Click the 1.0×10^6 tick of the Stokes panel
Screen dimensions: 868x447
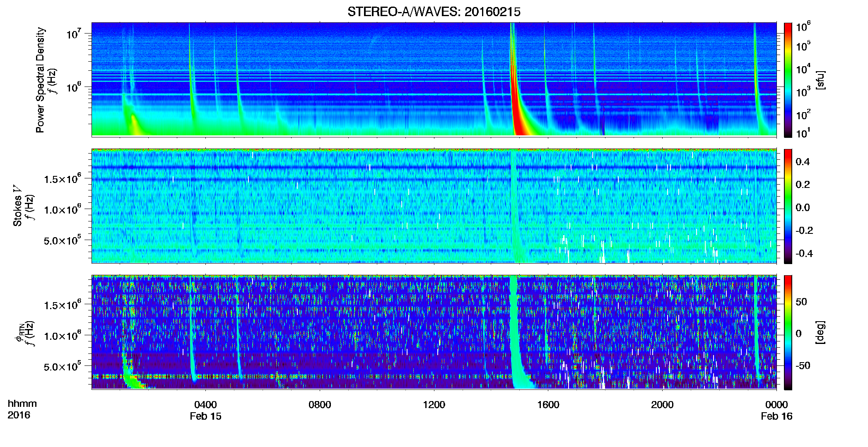pyautogui.click(x=62, y=209)
